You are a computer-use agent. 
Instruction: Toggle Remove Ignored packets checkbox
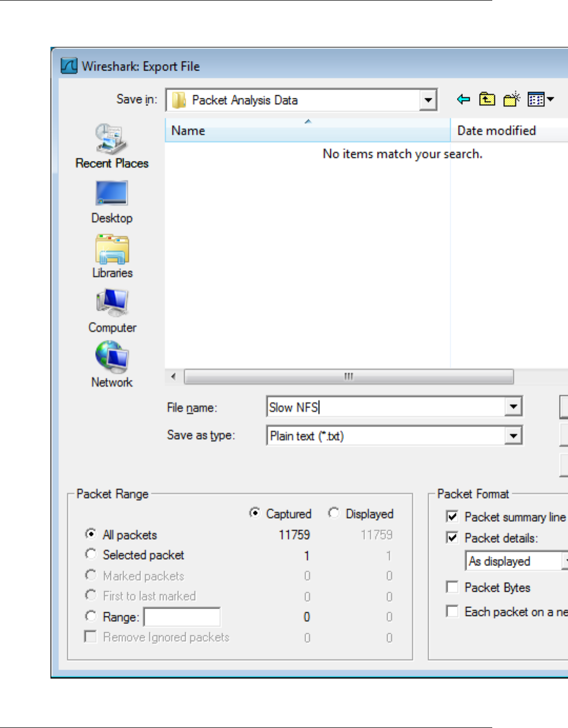tap(90, 637)
